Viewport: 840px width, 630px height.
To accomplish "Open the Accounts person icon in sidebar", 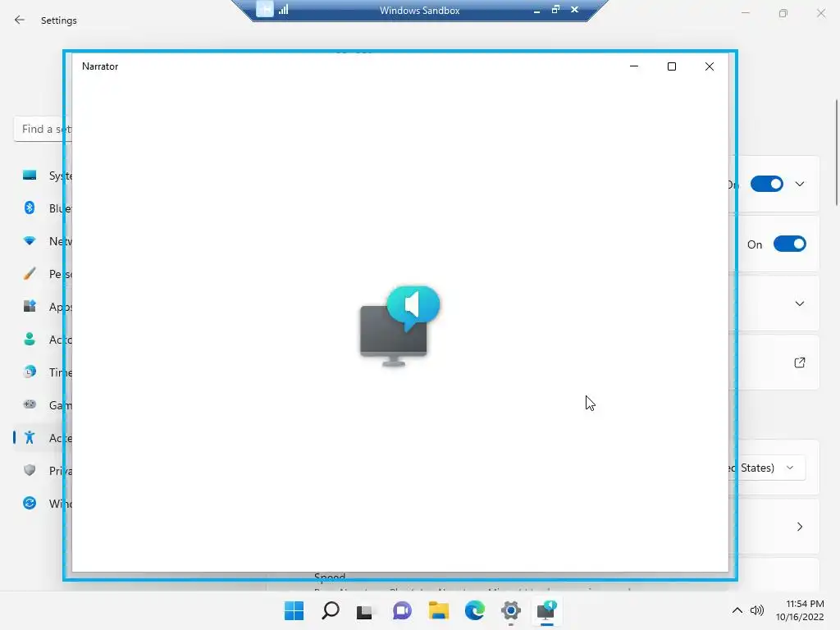I will tap(30, 339).
